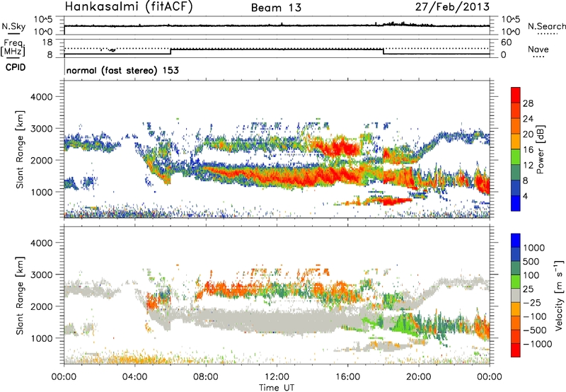The height and width of the screenshot is (392, 566).
Task: Click the CPID label
Action: point(16,67)
